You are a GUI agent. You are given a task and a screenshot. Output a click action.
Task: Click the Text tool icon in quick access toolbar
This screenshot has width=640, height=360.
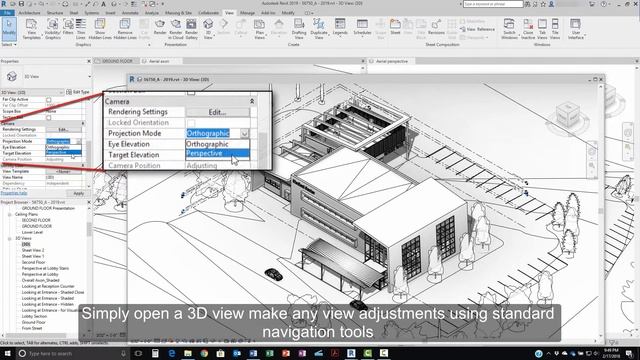(103, 4)
